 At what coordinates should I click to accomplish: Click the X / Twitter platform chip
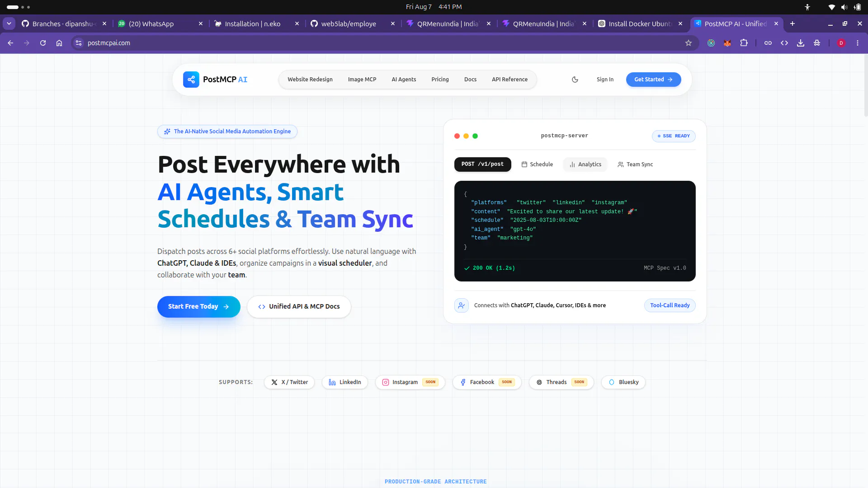click(289, 382)
